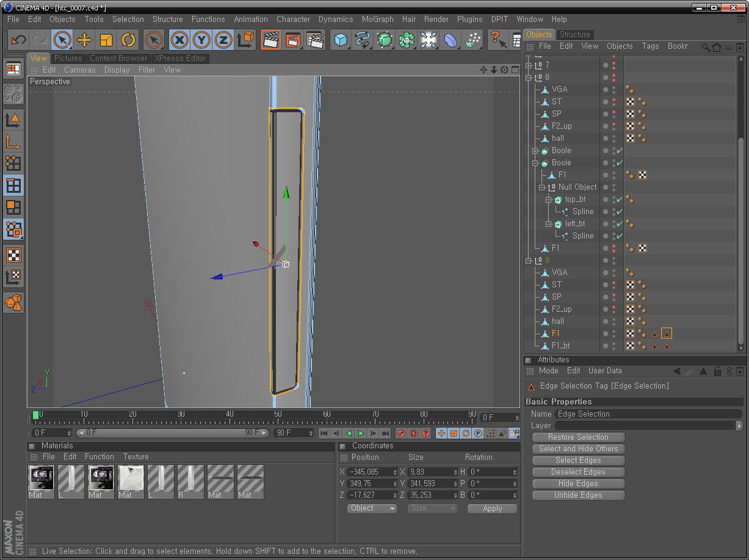Viewport: 749px width, 560px height.
Task: Toggle autokeying record button
Action: (x=413, y=433)
